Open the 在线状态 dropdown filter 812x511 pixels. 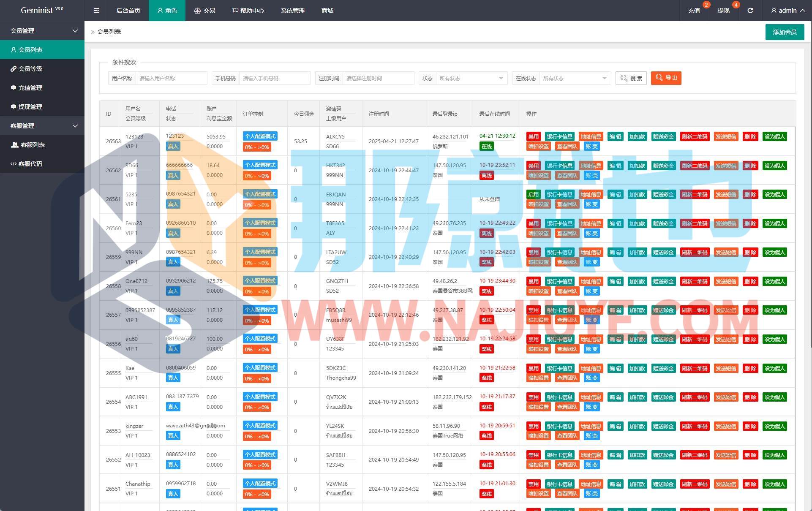[x=575, y=78]
